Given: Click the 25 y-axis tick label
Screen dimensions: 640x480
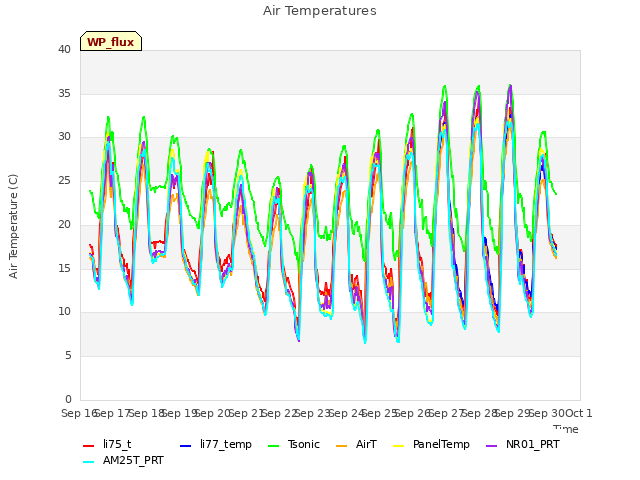Looking at the screenshot, I should (x=64, y=181).
